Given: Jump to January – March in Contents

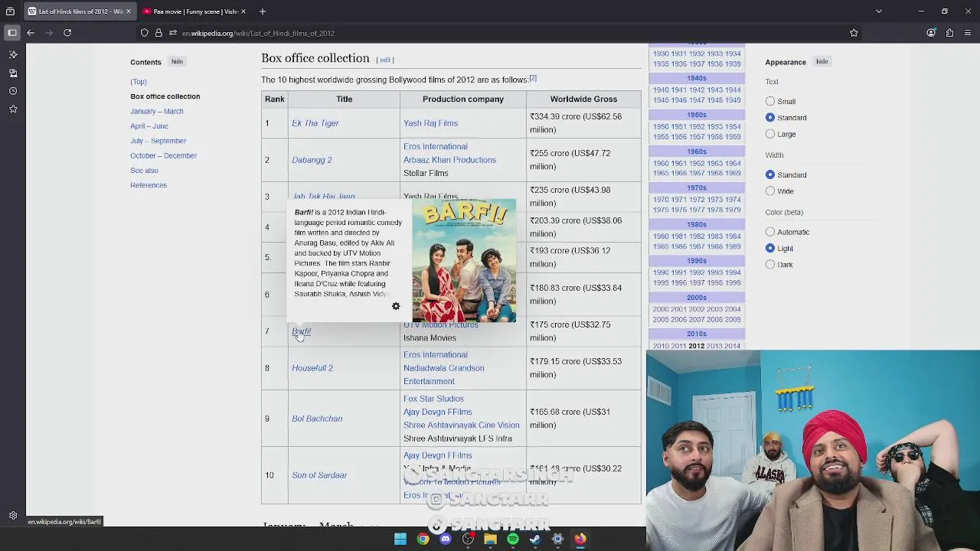Looking at the screenshot, I should pyautogui.click(x=157, y=111).
